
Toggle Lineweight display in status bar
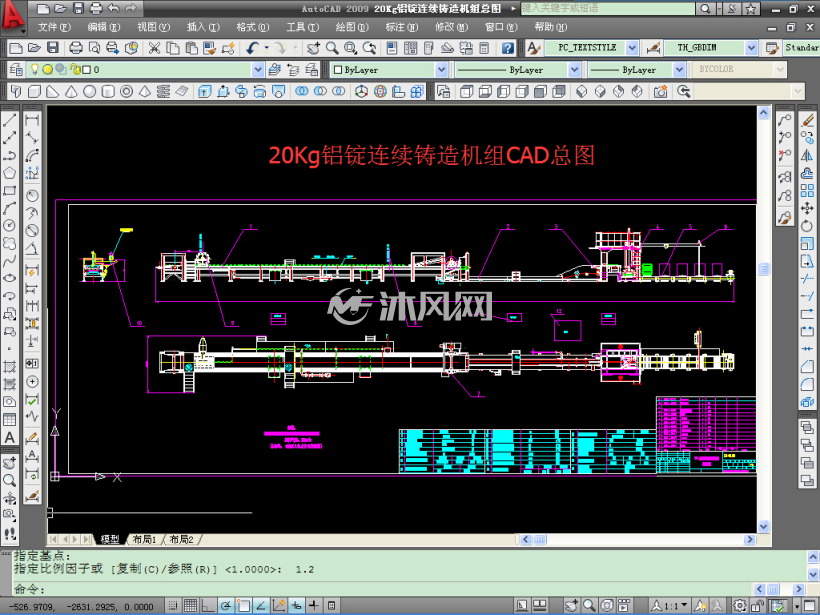[314, 606]
